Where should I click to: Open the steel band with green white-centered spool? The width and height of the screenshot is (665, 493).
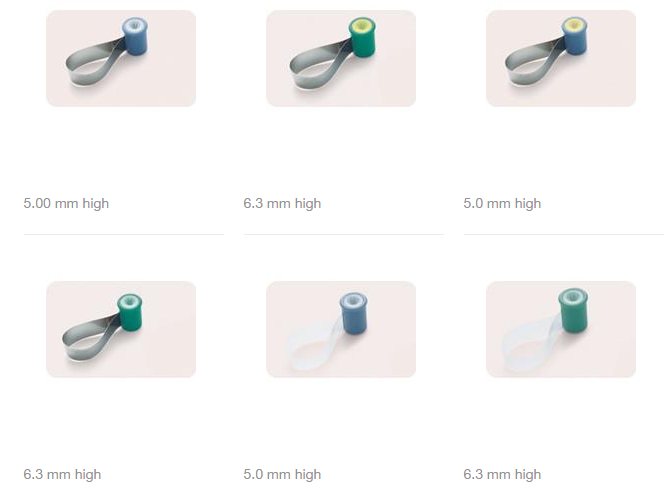pyautogui.click(x=121, y=329)
